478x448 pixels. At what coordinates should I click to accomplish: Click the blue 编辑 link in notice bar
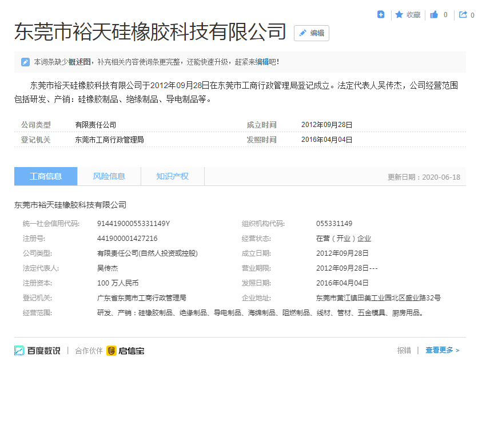tap(262, 62)
